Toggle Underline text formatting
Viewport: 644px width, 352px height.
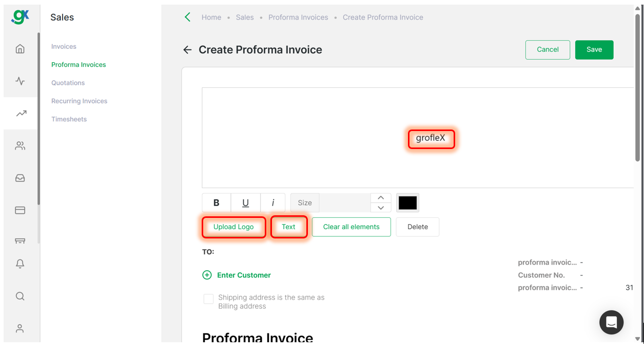click(246, 202)
